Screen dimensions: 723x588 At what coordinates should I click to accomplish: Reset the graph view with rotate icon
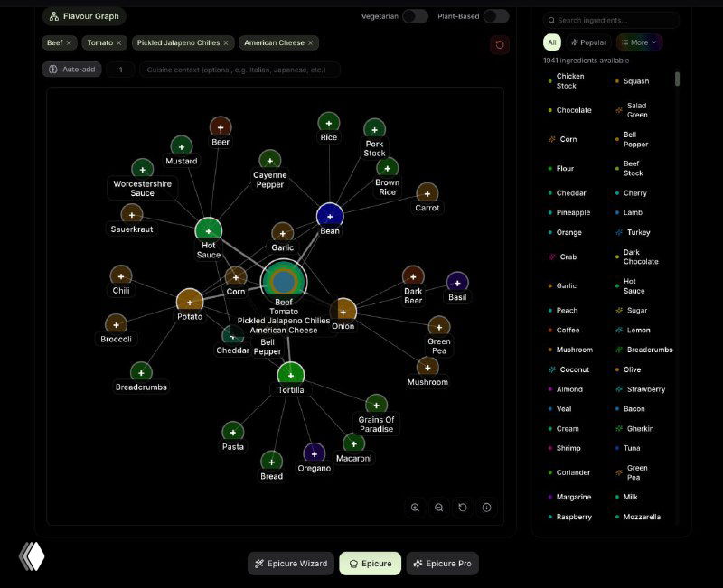[463, 508]
